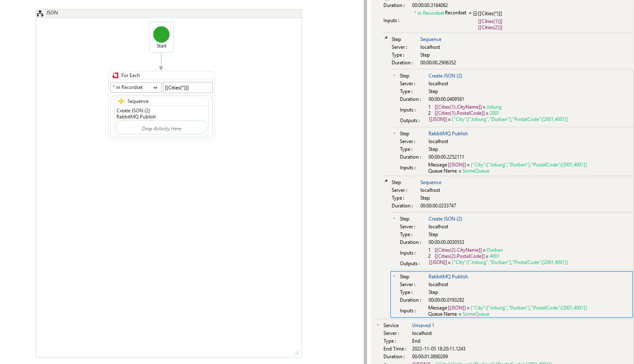Select the green Start node circle
This screenshot has height=364, width=634.
(x=161, y=34)
